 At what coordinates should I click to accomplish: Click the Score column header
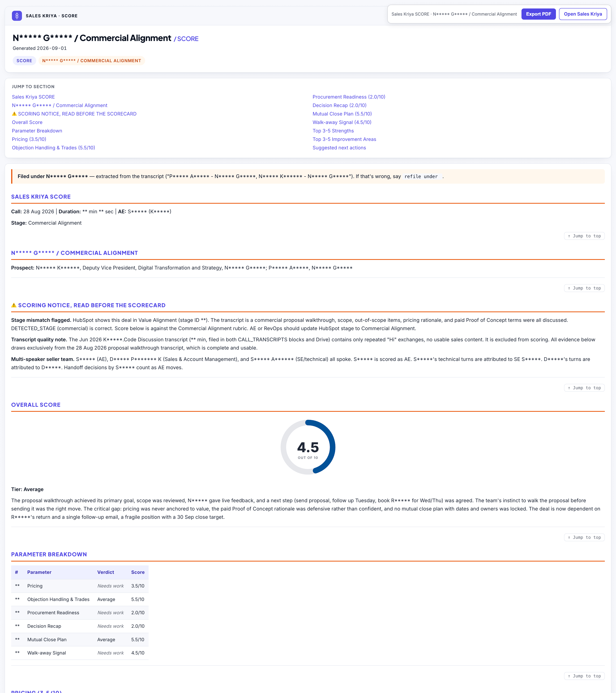pos(138,572)
